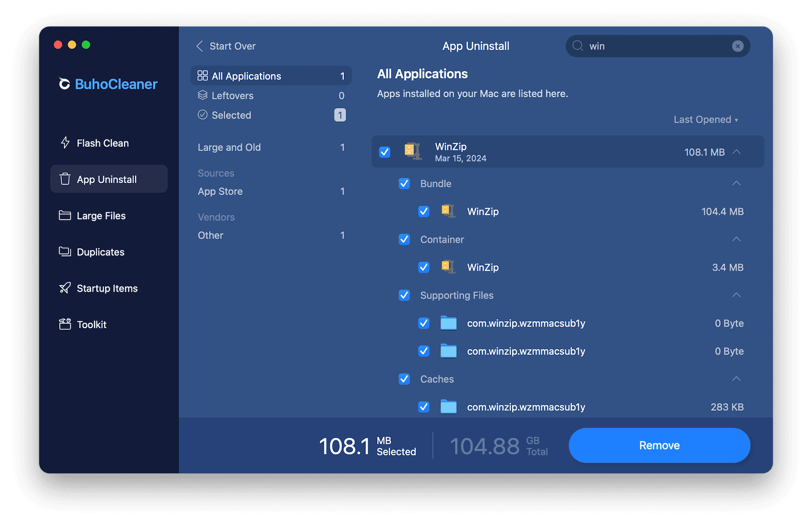Filter by Large and Old apps
This screenshot has height=525, width=812.
pyautogui.click(x=271, y=148)
